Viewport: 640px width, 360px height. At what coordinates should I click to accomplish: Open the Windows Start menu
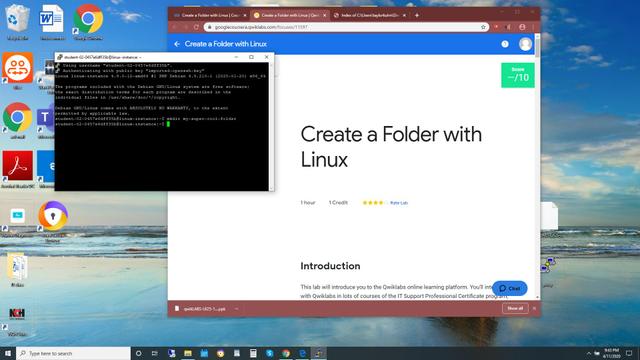(x=8, y=353)
